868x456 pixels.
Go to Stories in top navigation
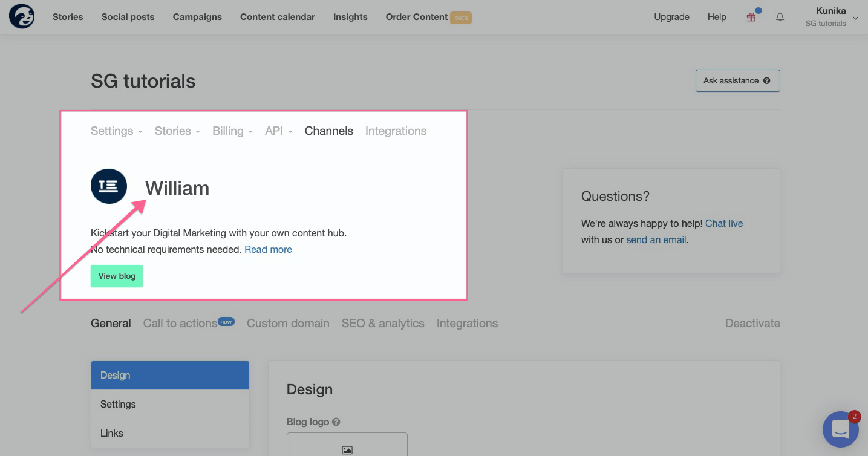pyautogui.click(x=68, y=17)
